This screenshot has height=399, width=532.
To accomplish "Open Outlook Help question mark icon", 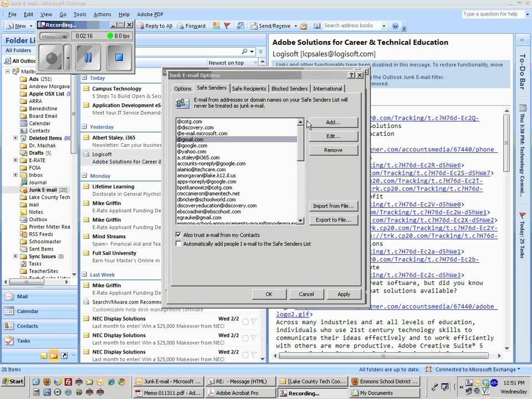I will (395, 26).
